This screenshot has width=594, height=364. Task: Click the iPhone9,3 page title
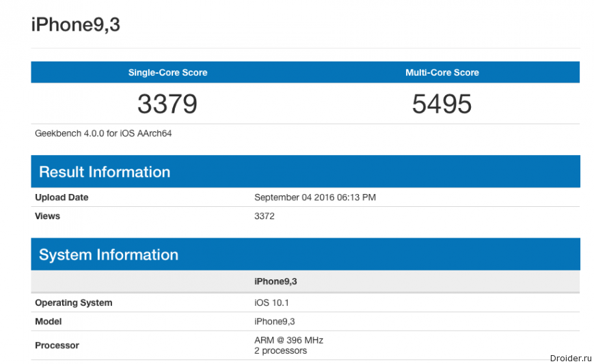coord(75,25)
